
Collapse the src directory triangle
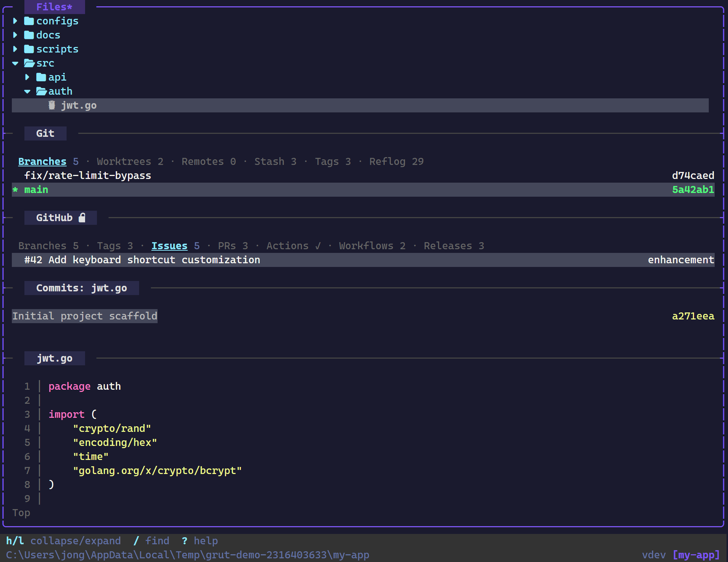[x=16, y=63]
